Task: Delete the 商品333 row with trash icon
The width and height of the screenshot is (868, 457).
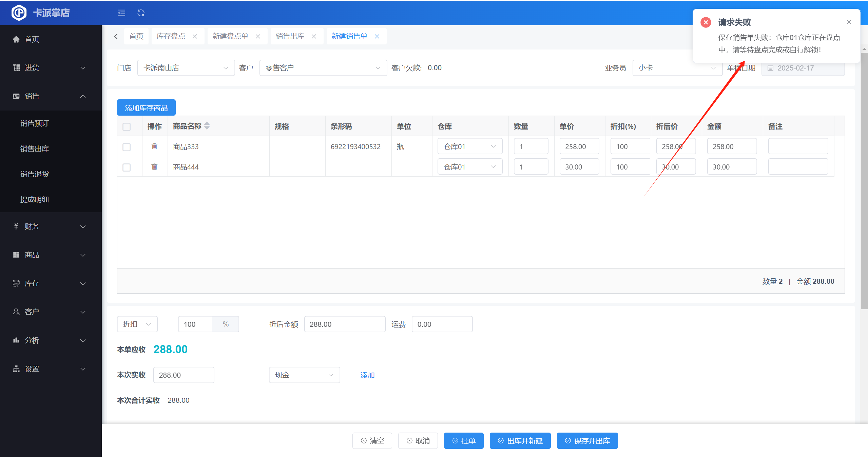Action: tap(154, 146)
